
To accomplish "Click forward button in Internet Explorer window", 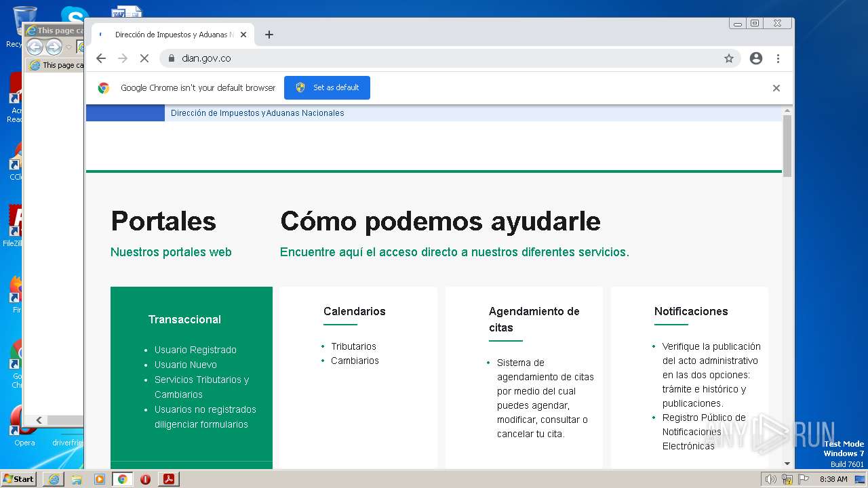I will click(x=54, y=47).
